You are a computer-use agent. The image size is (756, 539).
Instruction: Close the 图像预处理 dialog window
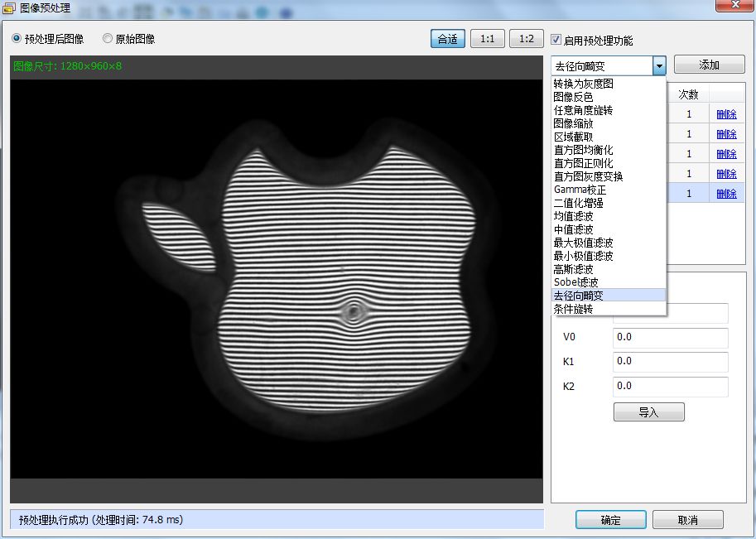734,5
